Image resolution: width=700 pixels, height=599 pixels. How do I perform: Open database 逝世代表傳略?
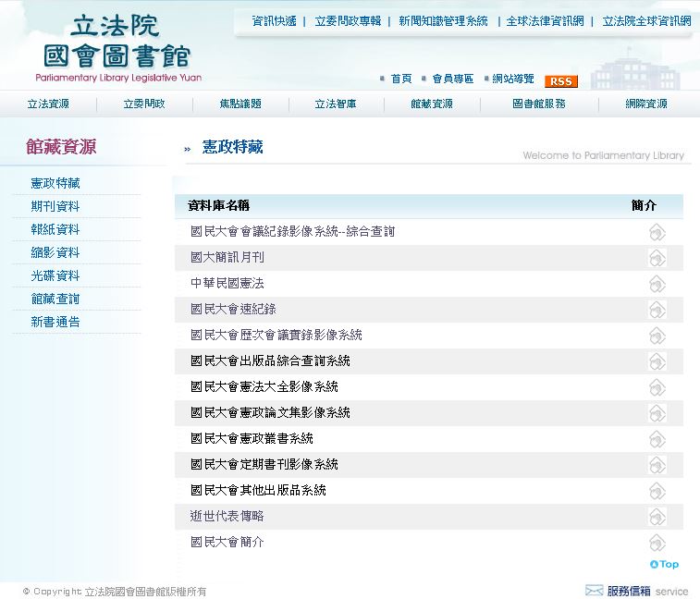227,517
